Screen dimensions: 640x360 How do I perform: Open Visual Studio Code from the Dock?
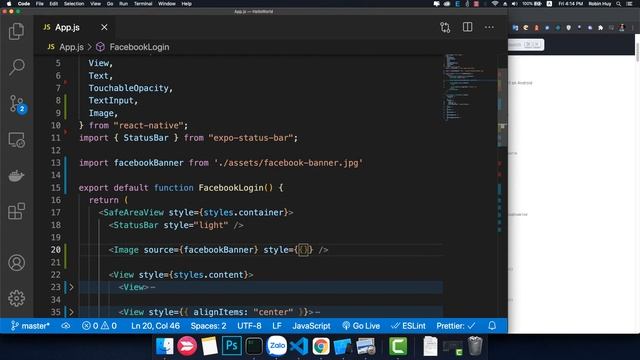[299, 346]
